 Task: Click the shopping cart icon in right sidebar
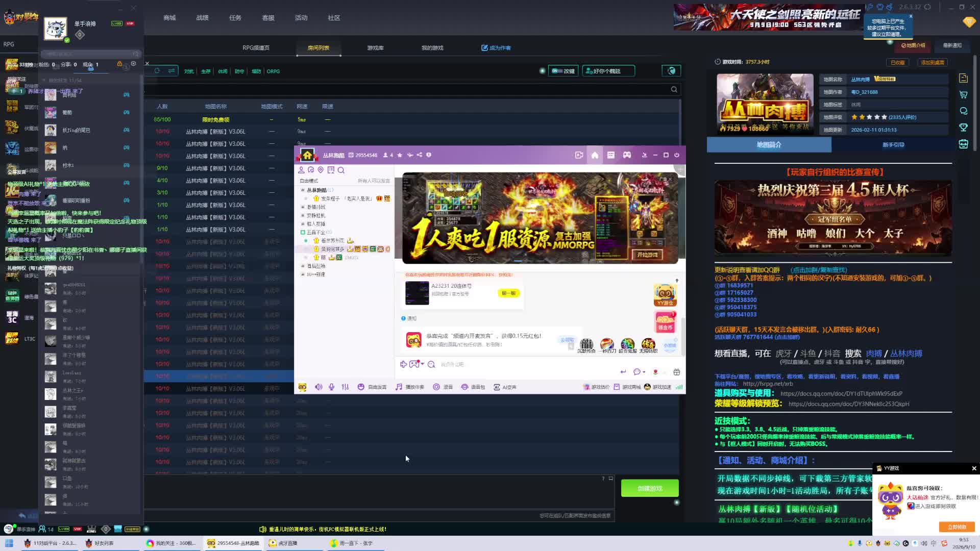[x=964, y=95]
